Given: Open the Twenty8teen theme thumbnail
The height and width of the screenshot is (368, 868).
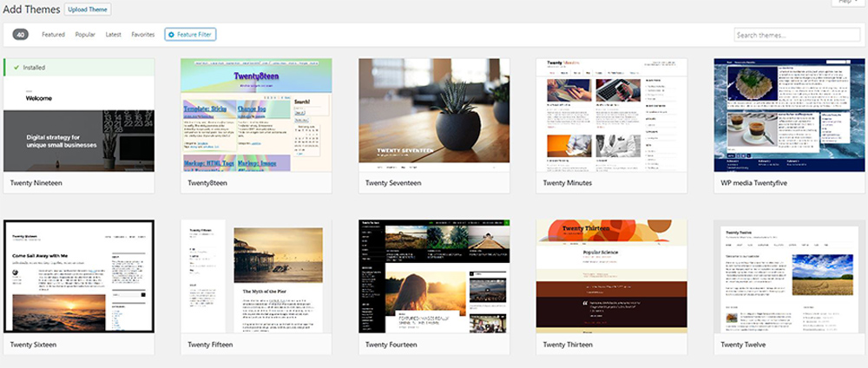Looking at the screenshot, I should [256, 115].
